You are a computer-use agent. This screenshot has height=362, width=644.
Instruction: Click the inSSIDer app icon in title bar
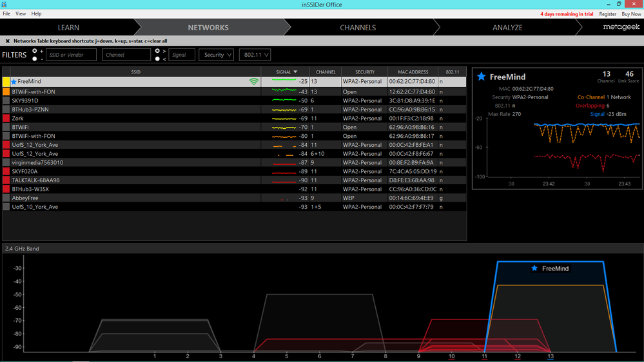coord(4,4)
